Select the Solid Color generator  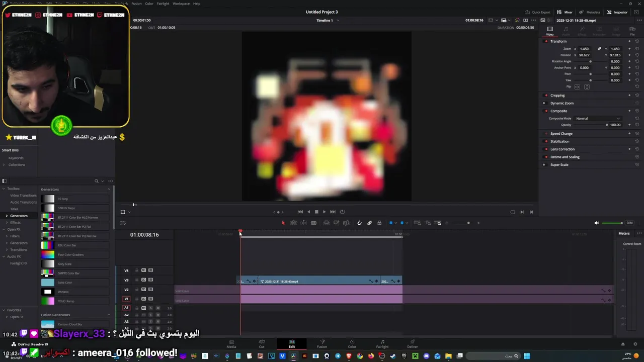74,283
